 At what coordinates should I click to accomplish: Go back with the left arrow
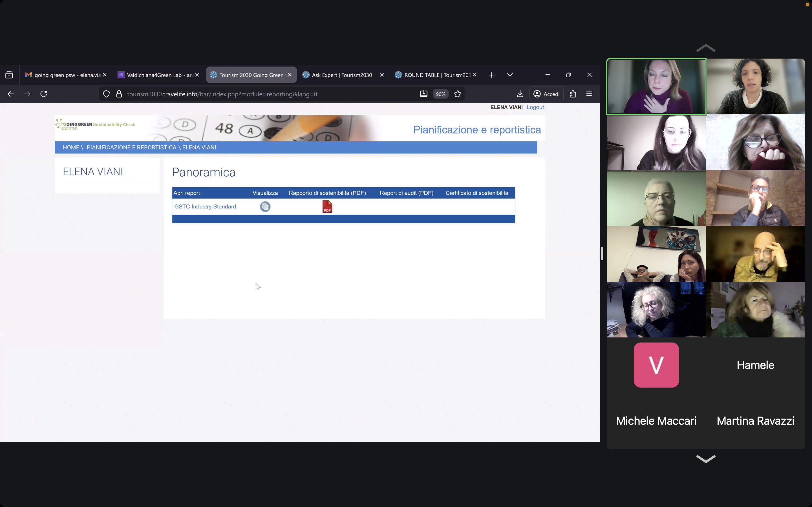(x=11, y=94)
